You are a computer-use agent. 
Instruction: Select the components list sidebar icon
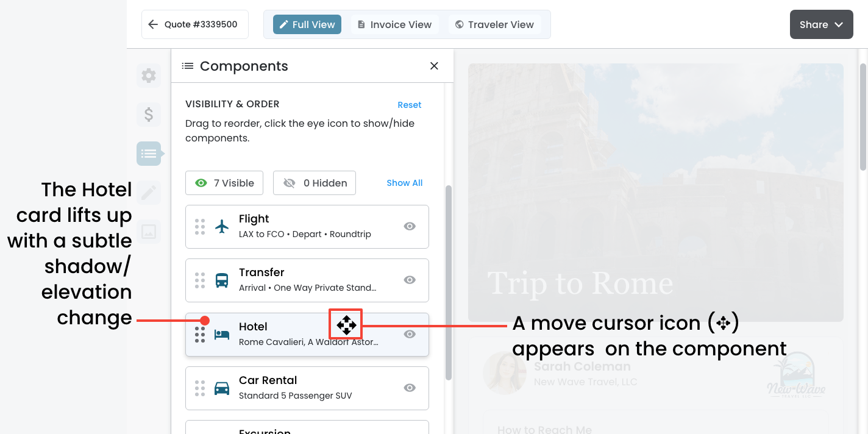pos(149,153)
